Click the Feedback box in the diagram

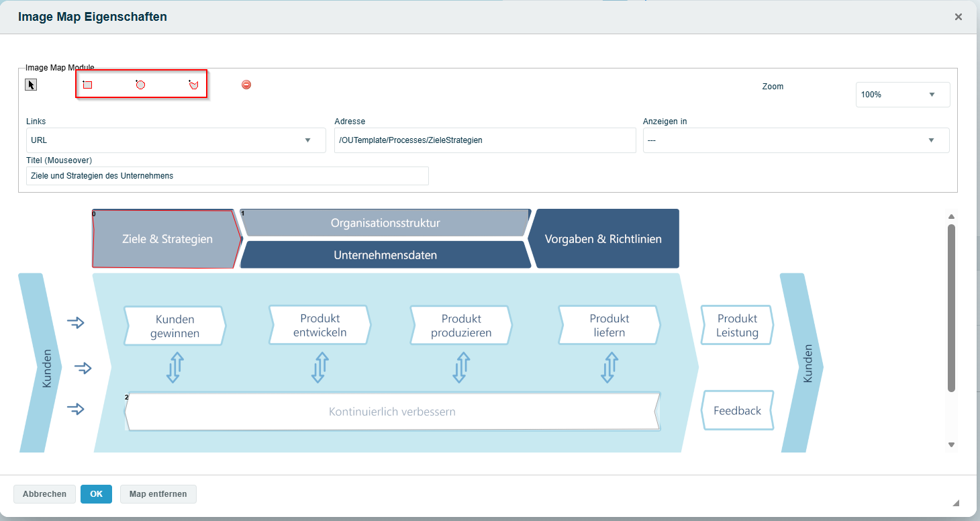pos(737,410)
